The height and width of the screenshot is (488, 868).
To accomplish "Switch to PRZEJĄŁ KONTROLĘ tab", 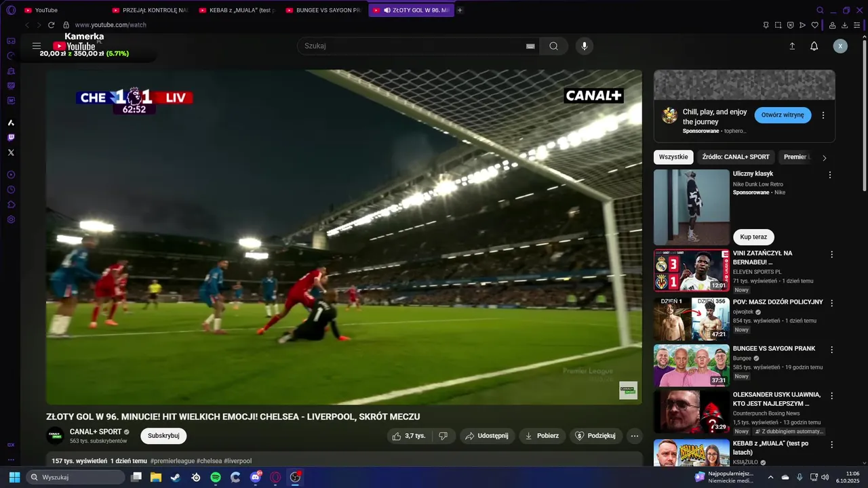I will pyautogui.click(x=149, y=10).
